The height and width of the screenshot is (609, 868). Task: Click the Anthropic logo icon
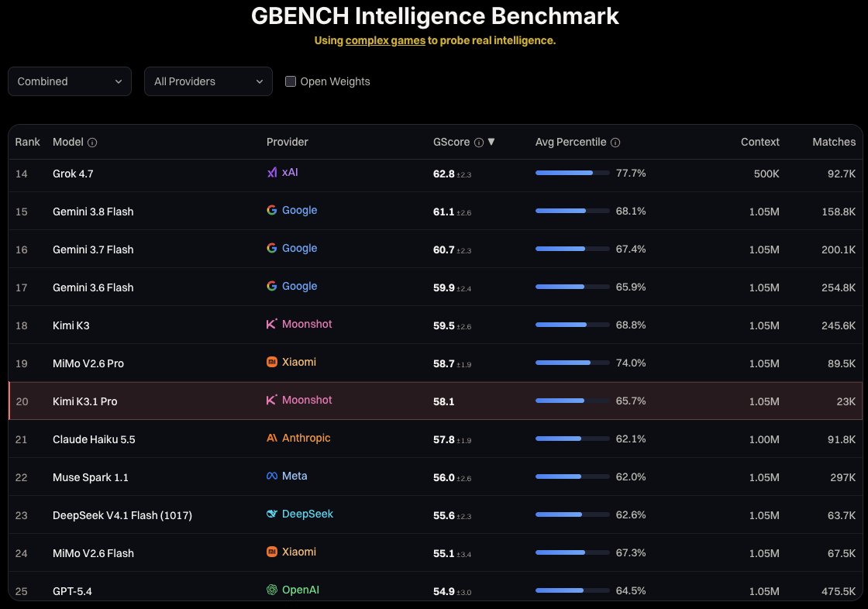[272, 438]
